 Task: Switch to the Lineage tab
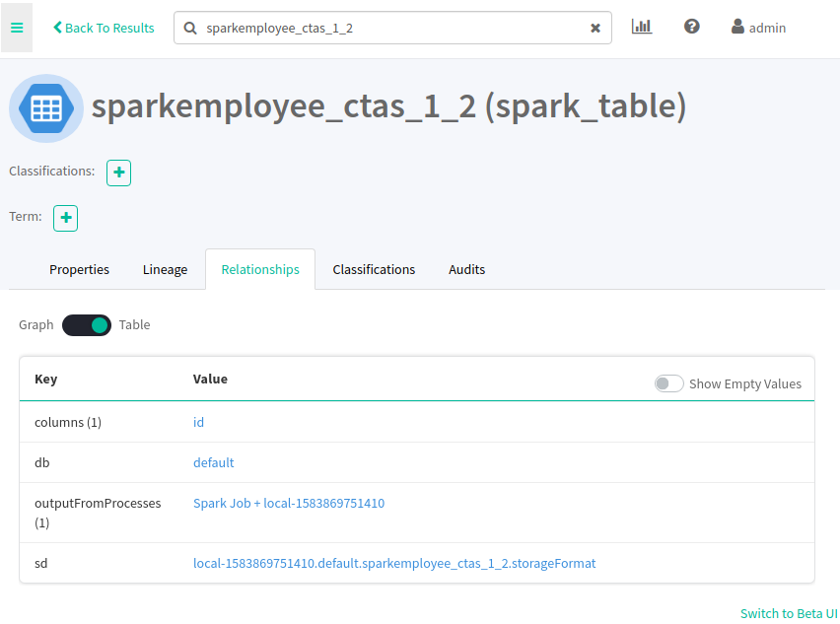coord(165,269)
